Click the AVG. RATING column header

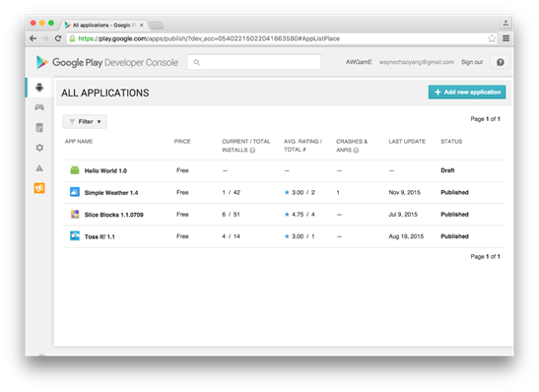303,146
